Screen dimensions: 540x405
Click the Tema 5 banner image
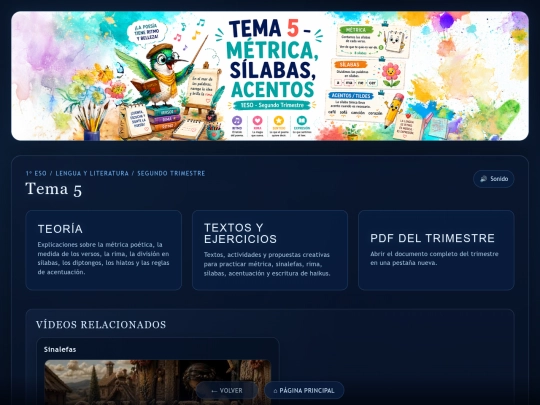coord(270,76)
